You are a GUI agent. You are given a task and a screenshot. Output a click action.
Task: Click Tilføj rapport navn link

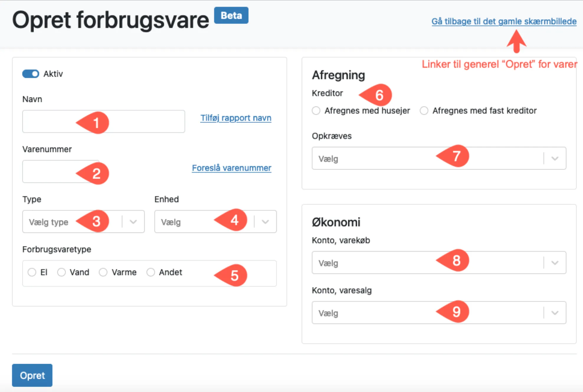click(235, 118)
